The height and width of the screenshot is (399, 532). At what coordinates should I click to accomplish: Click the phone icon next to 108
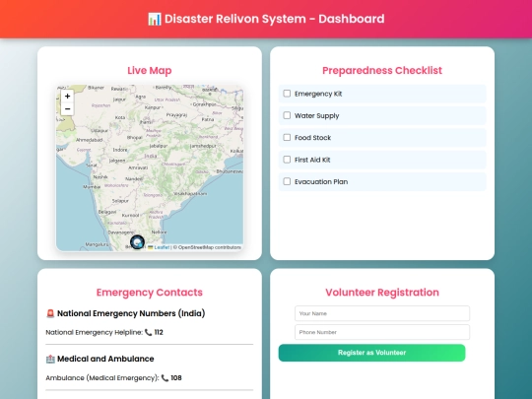tap(165, 378)
